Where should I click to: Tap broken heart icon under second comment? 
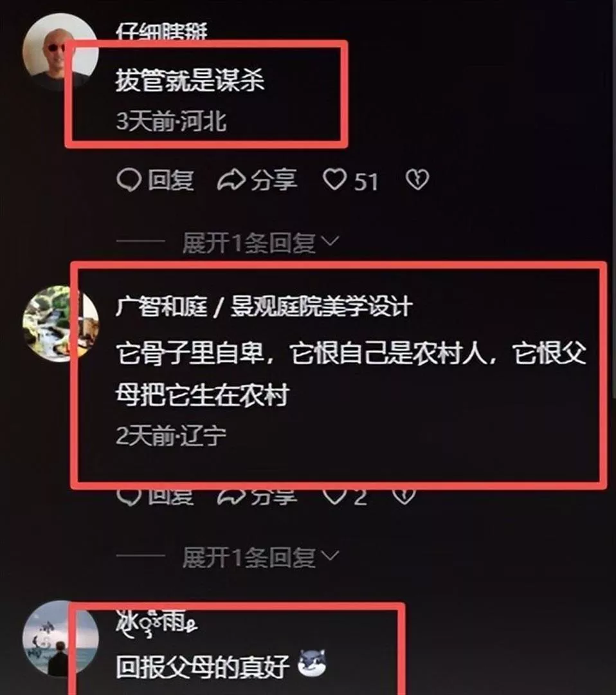404,496
